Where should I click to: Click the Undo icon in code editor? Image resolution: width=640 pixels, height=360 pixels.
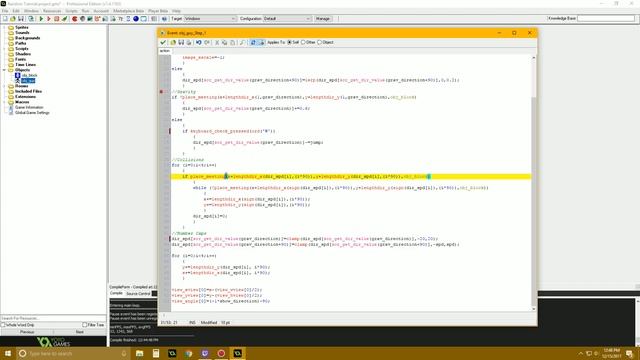(198, 42)
